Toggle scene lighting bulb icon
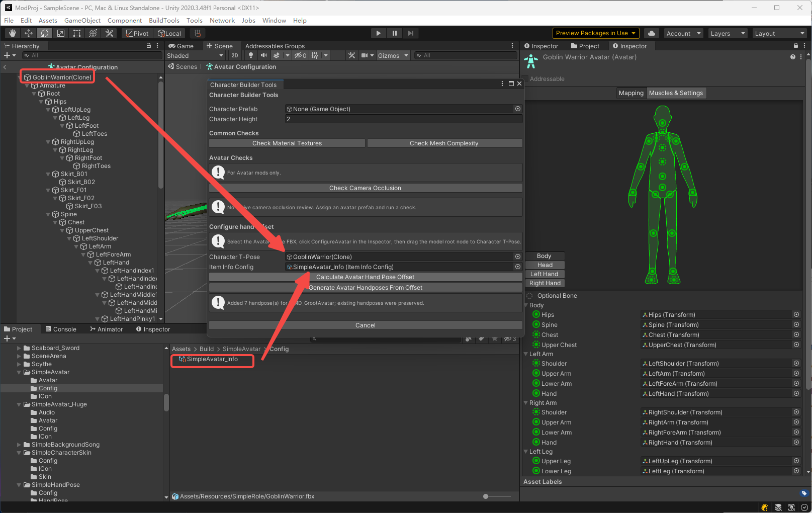This screenshot has height=513, width=812. coord(251,55)
